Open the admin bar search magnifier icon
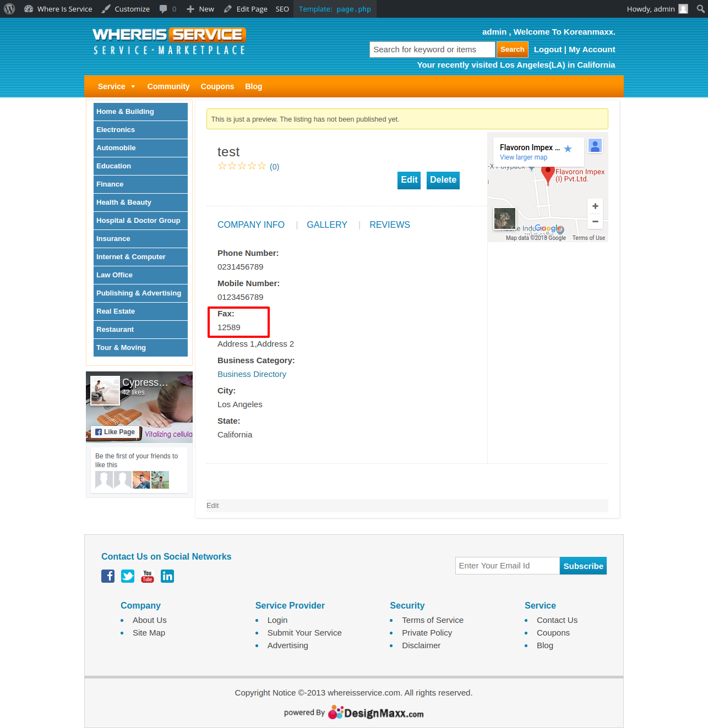The image size is (708, 728). [x=700, y=9]
